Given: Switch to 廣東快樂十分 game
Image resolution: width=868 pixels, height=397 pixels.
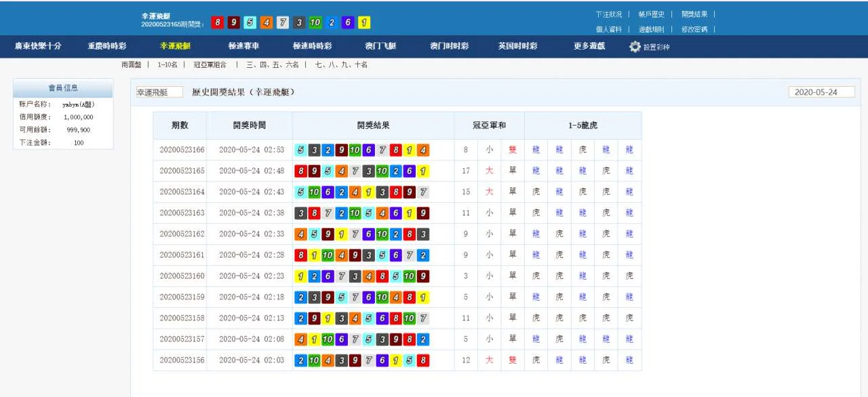Looking at the screenshot, I should click(38, 46).
